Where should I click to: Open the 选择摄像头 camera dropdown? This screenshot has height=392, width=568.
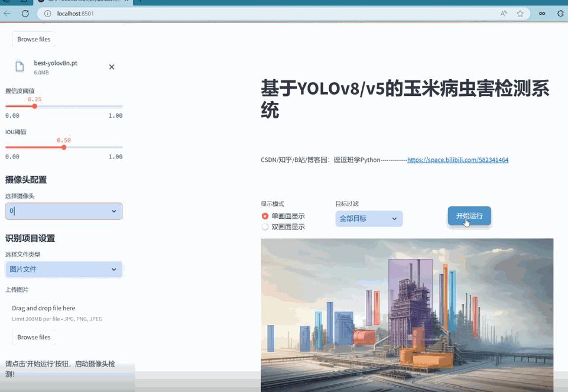(x=63, y=211)
